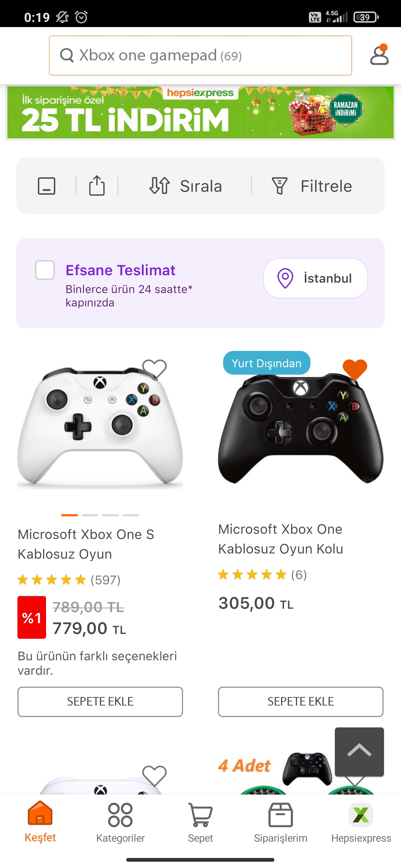Enable the Efsane Teslimat checkbox
Screen dimensions: 401x868
[45, 270]
